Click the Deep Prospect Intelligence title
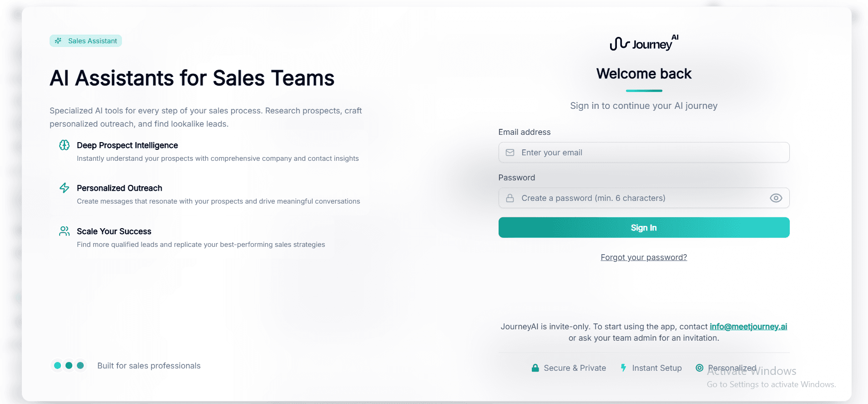Viewport: 868px width, 404px height. click(127, 145)
